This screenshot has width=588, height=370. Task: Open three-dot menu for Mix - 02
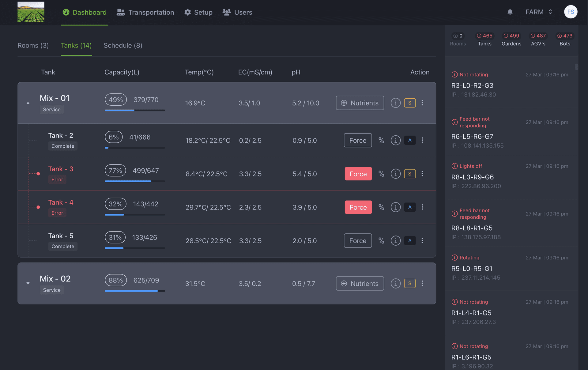[422, 283]
